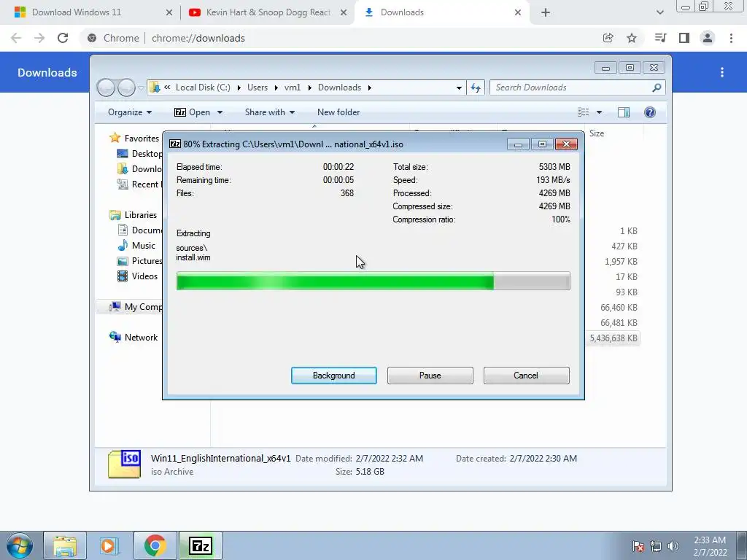Open Windows Explorer from taskbar

click(x=65, y=545)
